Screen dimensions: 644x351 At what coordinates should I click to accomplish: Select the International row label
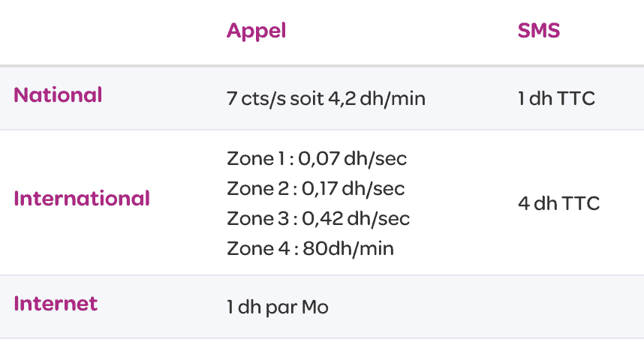click(82, 199)
